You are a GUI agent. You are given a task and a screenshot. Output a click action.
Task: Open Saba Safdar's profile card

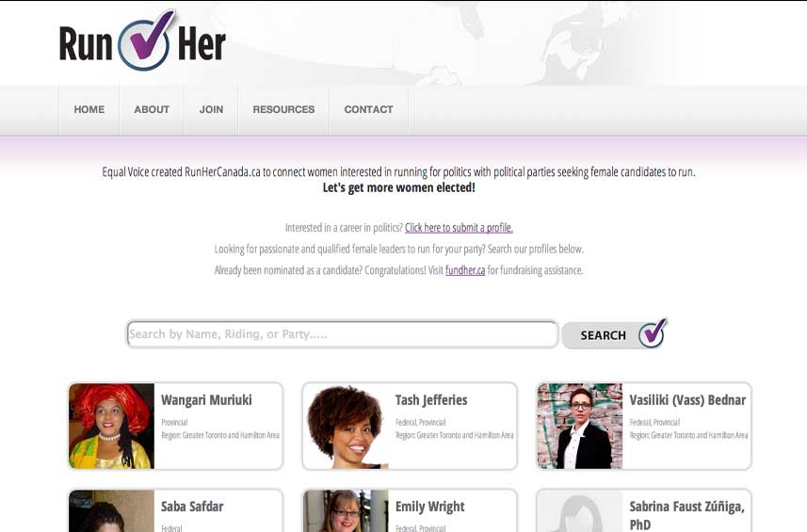pos(175,510)
